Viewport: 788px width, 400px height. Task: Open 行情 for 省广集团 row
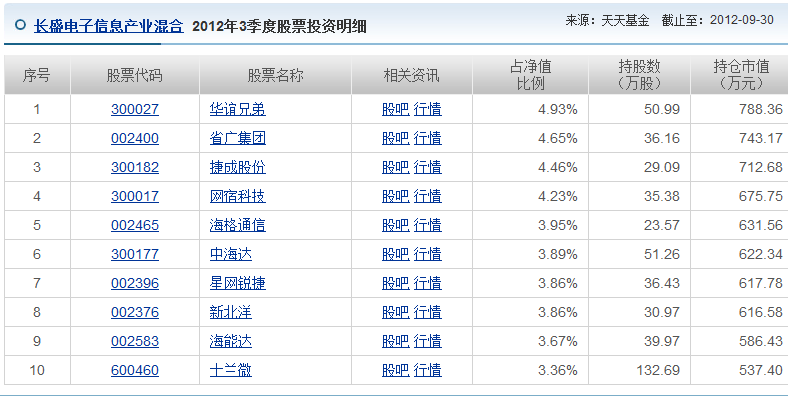[428, 138]
